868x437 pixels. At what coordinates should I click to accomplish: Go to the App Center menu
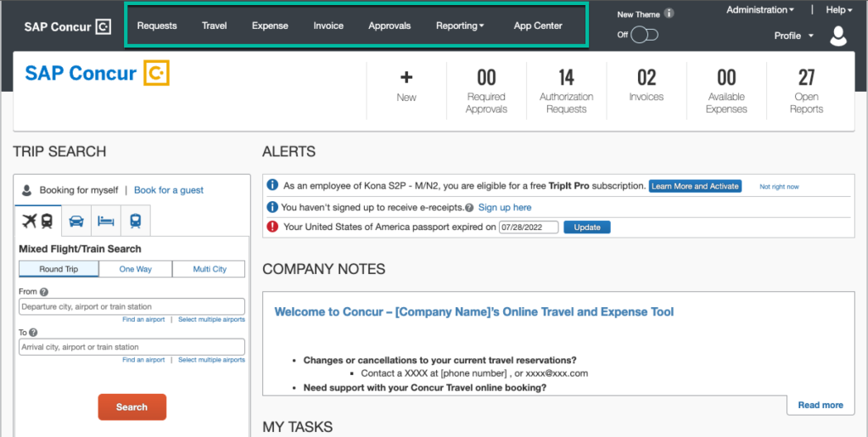pyautogui.click(x=538, y=25)
